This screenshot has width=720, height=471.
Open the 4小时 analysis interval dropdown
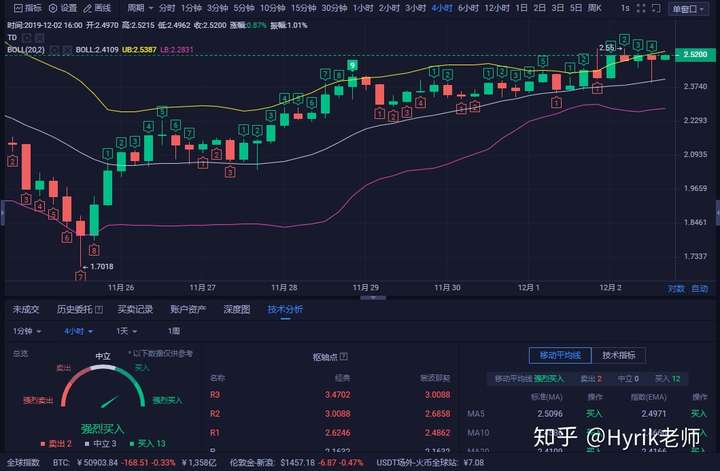(x=79, y=331)
